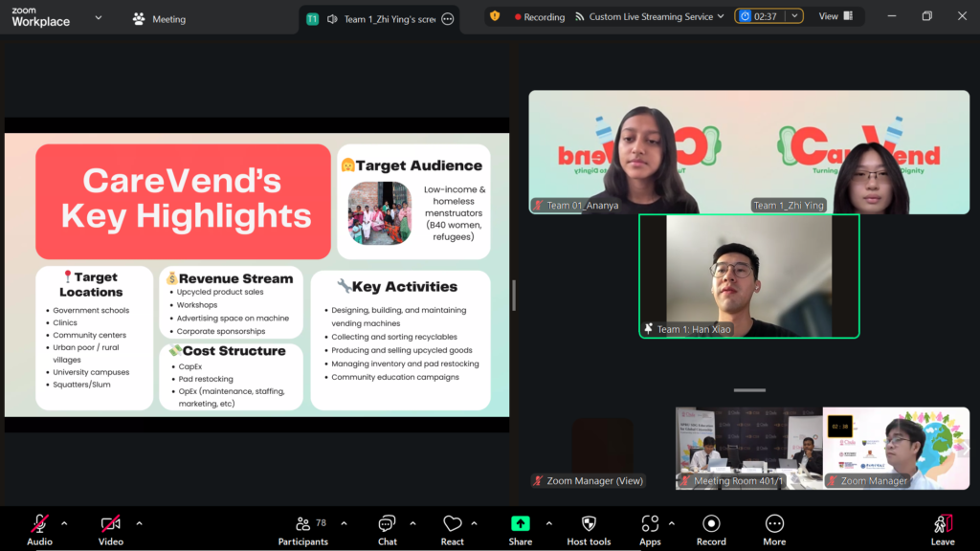
Task: Click muted mic icon on Meeting Room label
Action: coord(685,480)
